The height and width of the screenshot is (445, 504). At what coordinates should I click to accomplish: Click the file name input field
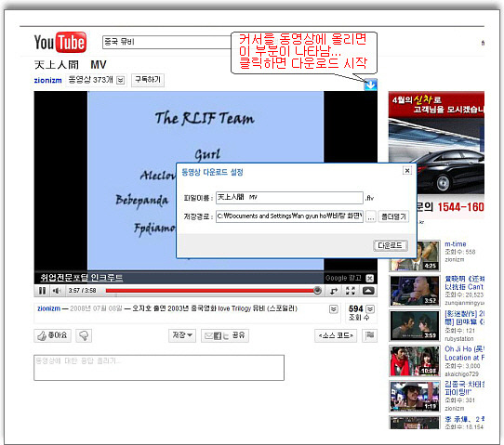289,198
